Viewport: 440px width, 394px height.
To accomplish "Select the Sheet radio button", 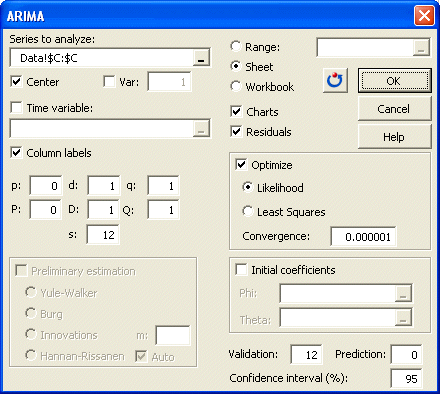I will click(x=236, y=66).
